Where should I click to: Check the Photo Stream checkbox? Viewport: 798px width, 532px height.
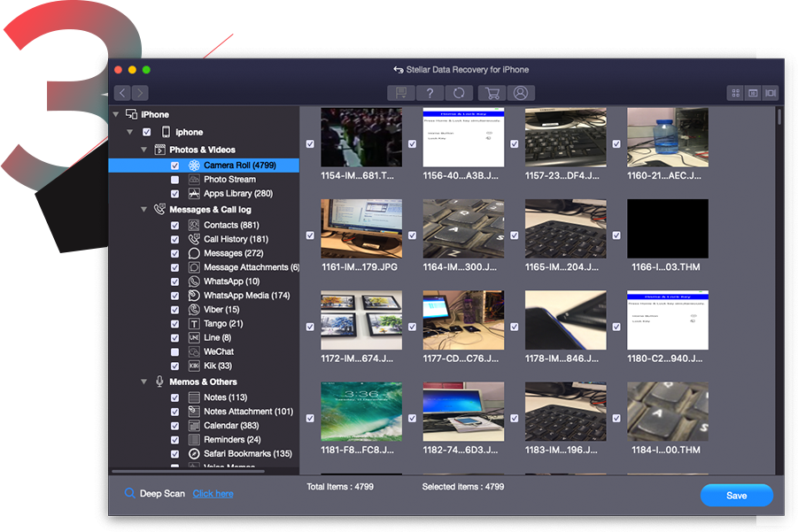coord(176,179)
